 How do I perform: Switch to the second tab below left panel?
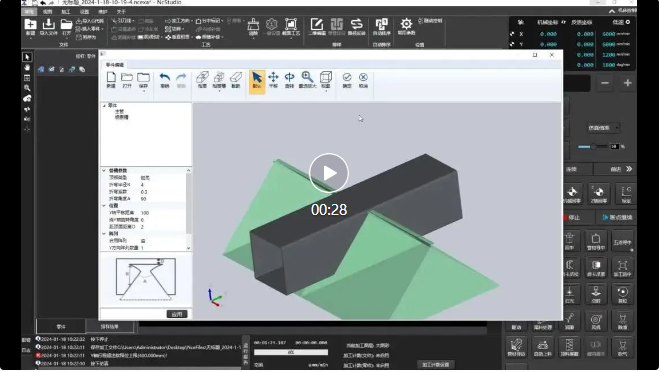point(109,327)
